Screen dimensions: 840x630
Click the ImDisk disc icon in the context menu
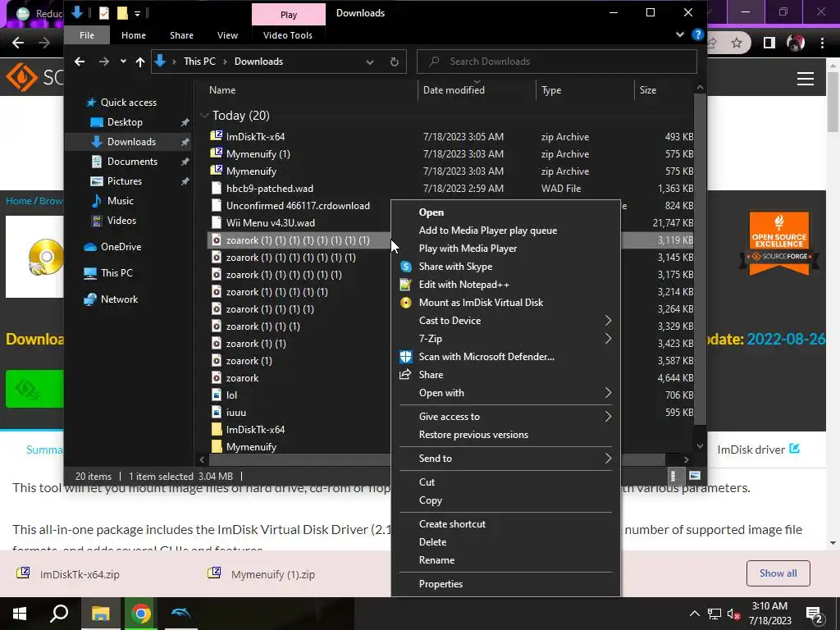[406, 303]
